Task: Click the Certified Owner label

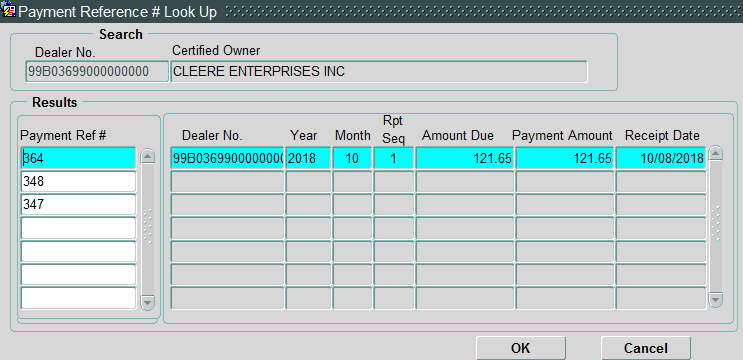Action: click(x=216, y=50)
